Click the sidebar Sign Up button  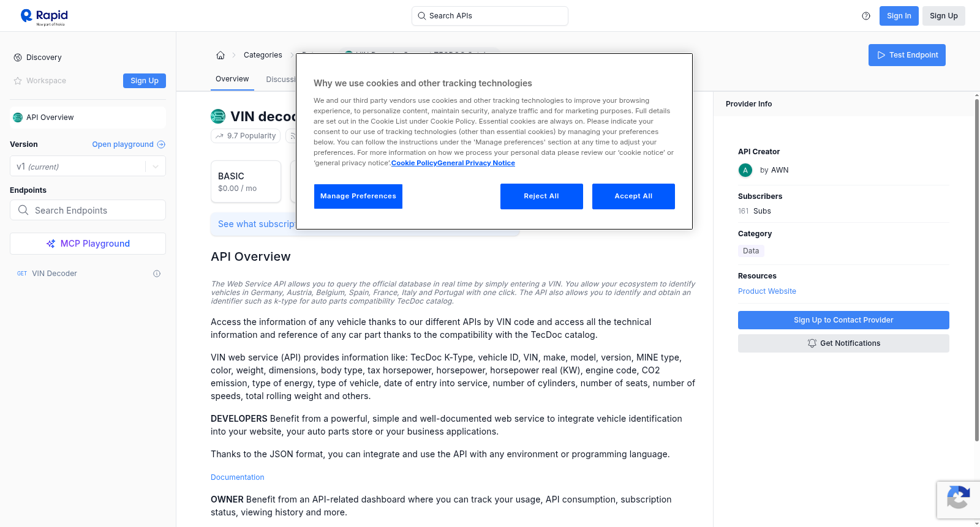(145, 81)
